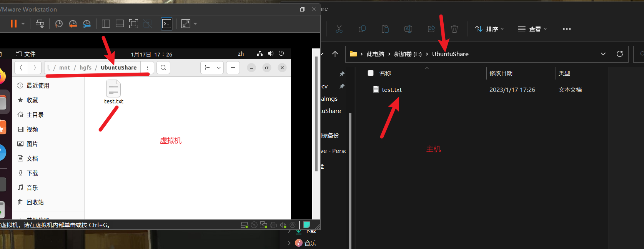Open 下载 folder in Files sidebar
The image size is (644, 249).
48,173
